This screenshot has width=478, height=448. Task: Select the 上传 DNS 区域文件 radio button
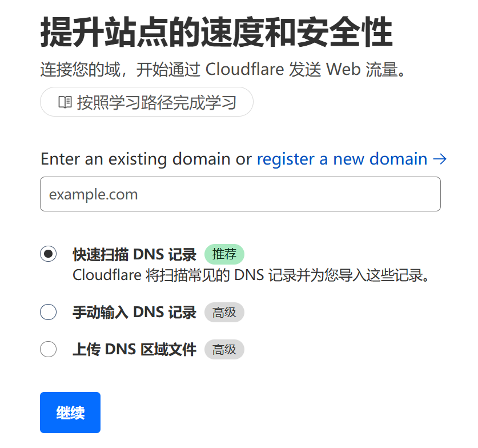tap(48, 349)
